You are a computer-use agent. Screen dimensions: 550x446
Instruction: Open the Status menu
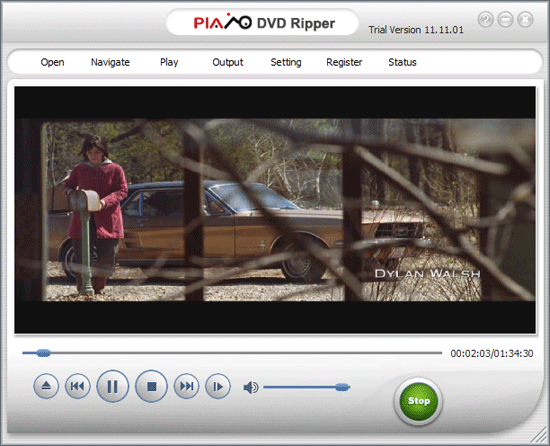(402, 62)
